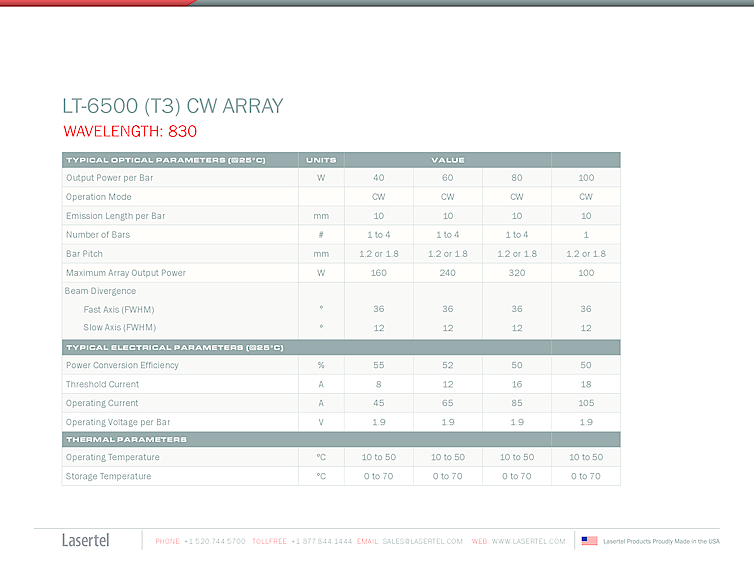Open the sales@lasertel.com email link
This screenshot has width=754, height=566.
pos(422,541)
